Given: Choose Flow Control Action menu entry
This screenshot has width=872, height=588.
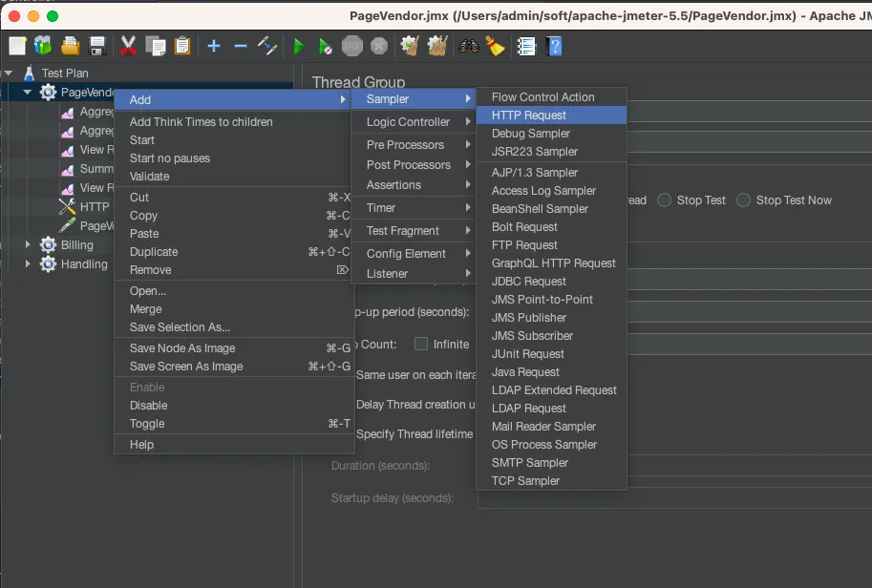Looking at the screenshot, I should tap(552, 97).
